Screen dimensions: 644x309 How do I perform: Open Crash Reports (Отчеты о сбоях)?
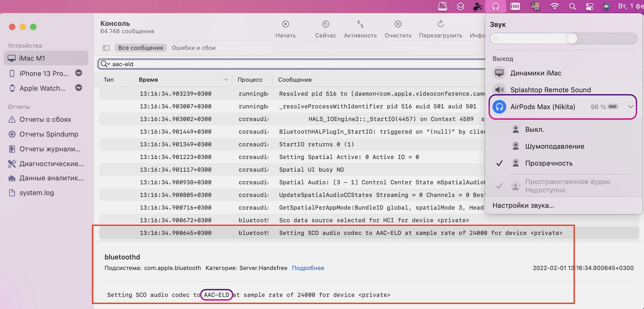(x=40, y=119)
